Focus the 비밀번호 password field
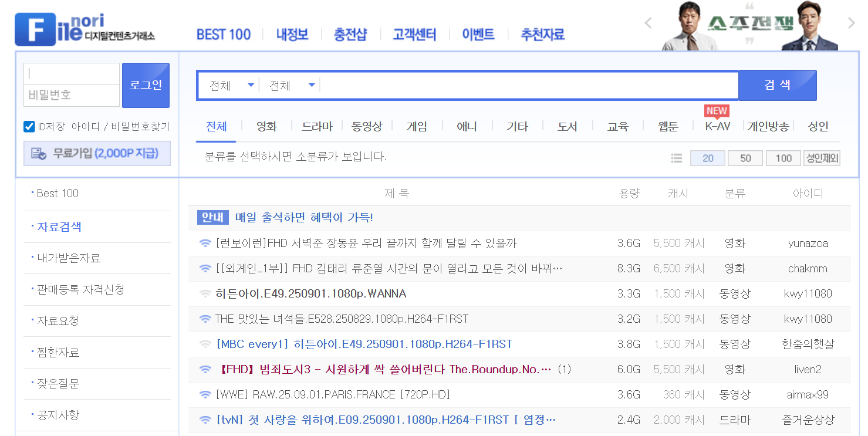This screenshot has width=868, height=436. pyautogui.click(x=72, y=96)
